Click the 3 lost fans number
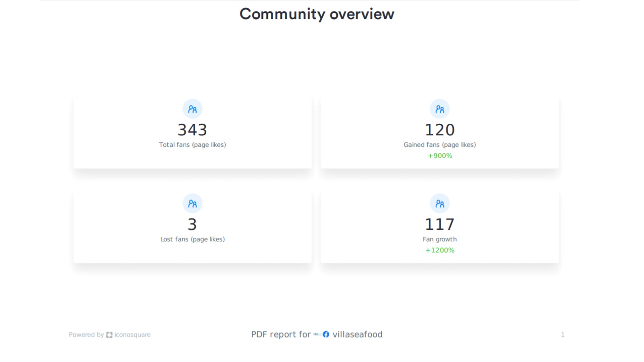Image resolution: width=644 pixels, height=362 pixels. (x=192, y=224)
